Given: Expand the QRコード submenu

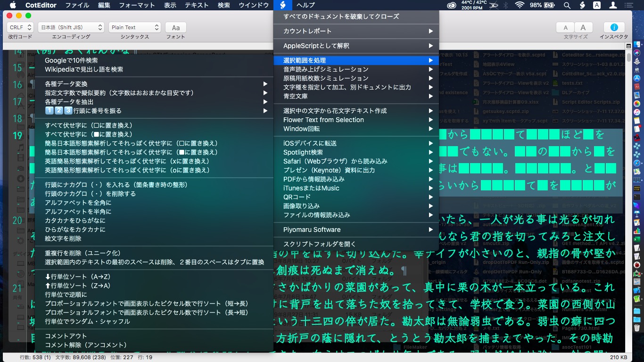Looking at the screenshot, I should point(356,197).
